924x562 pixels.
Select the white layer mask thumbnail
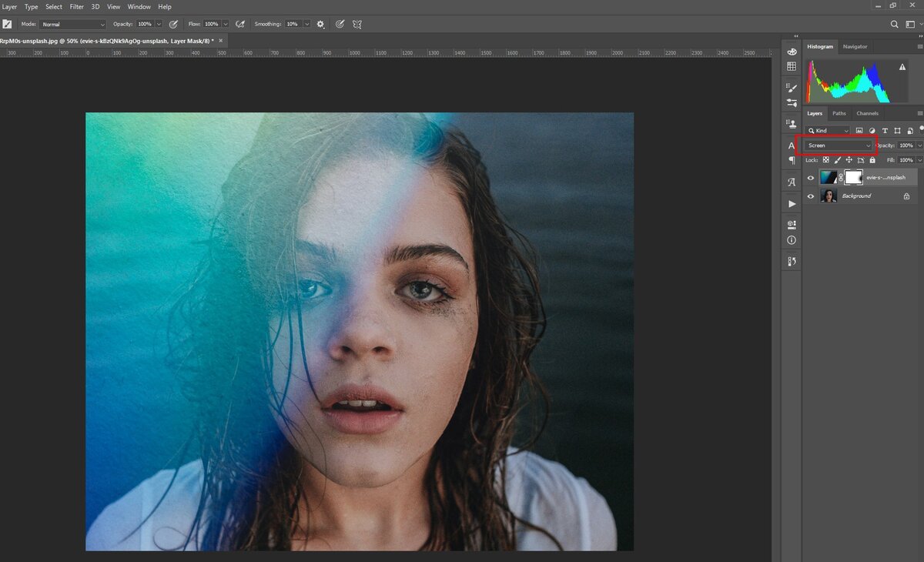coord(854,178)
